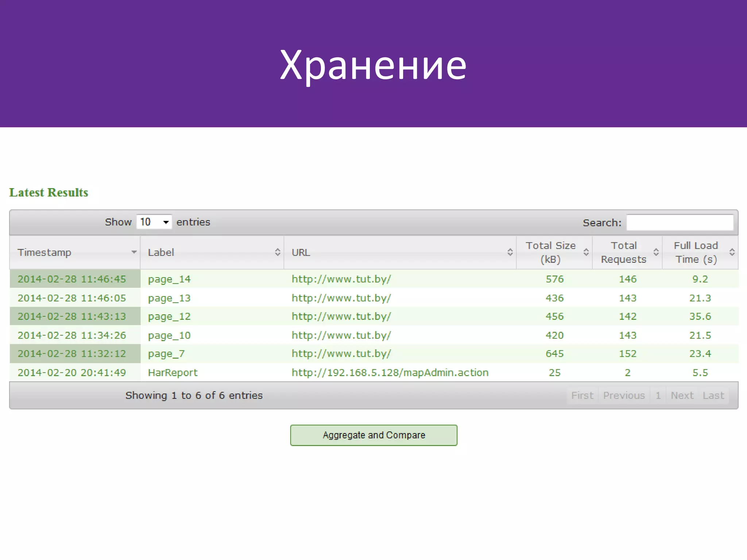Click the URL column header text
747x560 pixels.
coord(301,252)
